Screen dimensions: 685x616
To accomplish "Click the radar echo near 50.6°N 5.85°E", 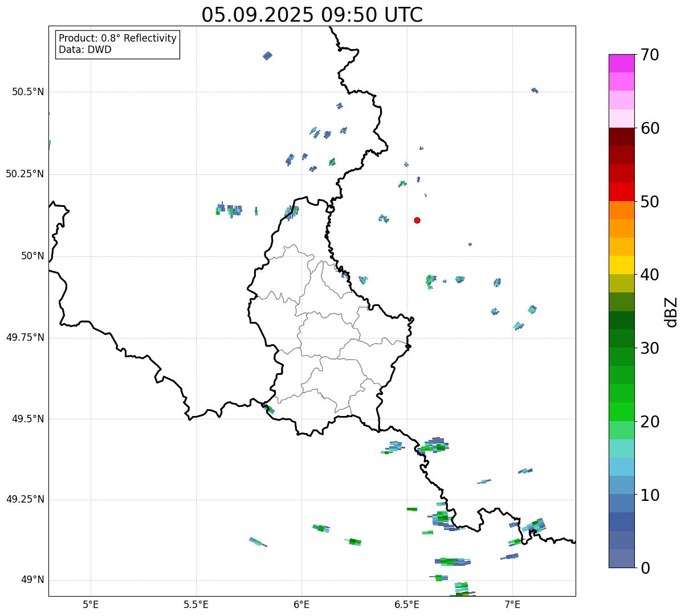I will (x=267, y=55).
